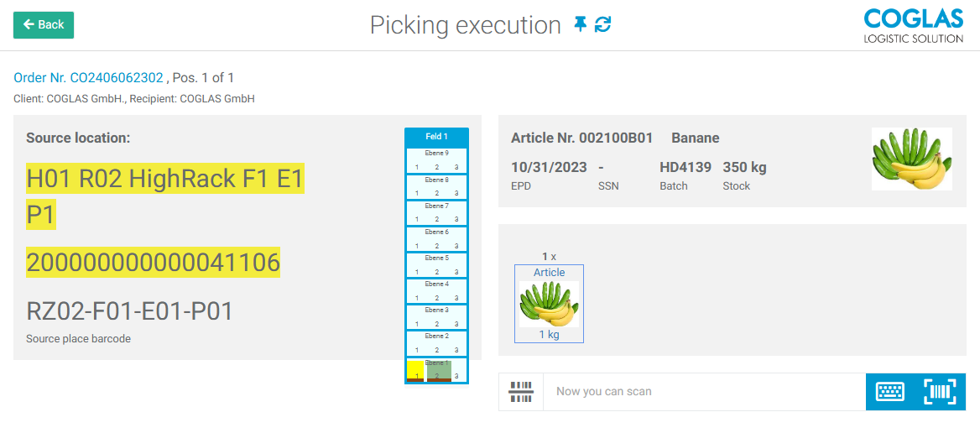Image resolution: width=980 pixels, height=433 pixels.
Task: Select the Feld 1 rack header
Action: pos(436,137)
